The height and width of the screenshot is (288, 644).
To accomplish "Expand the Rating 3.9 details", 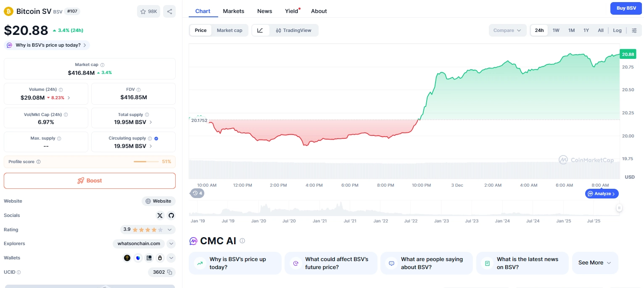I will pos(170,230).
